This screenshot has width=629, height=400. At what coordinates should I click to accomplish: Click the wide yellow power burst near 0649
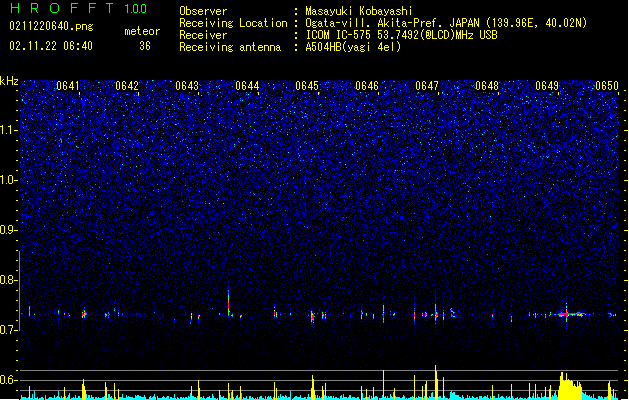tap(570, 386)
